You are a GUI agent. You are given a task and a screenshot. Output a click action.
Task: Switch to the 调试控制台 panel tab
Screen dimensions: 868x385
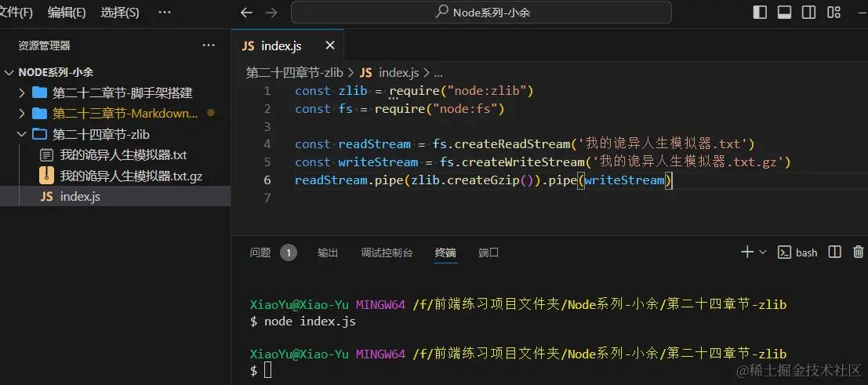[387, 252]
